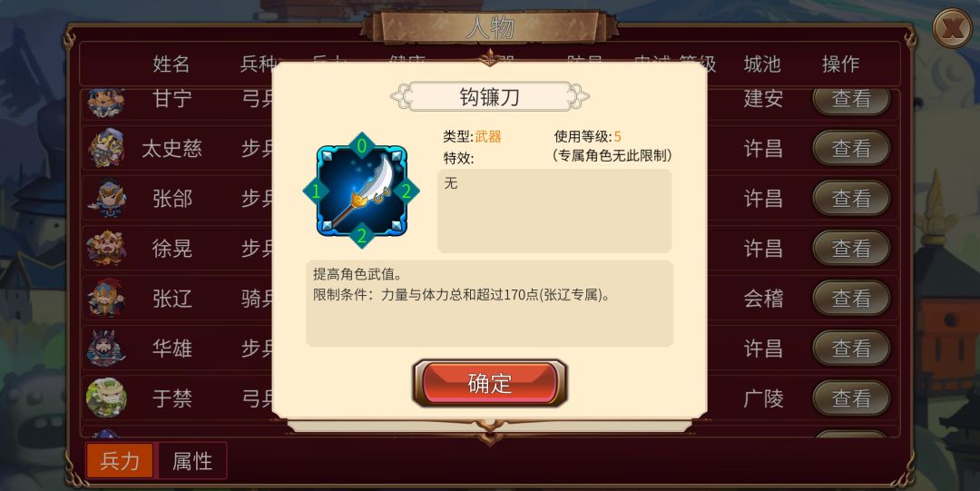Click 徐晃's character avatar
The image size is (980, 491).
pyautogui.click(x=106, y=249)
